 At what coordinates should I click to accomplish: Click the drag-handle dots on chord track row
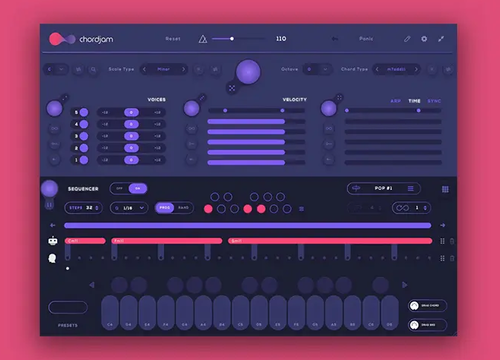click(442, 241)
